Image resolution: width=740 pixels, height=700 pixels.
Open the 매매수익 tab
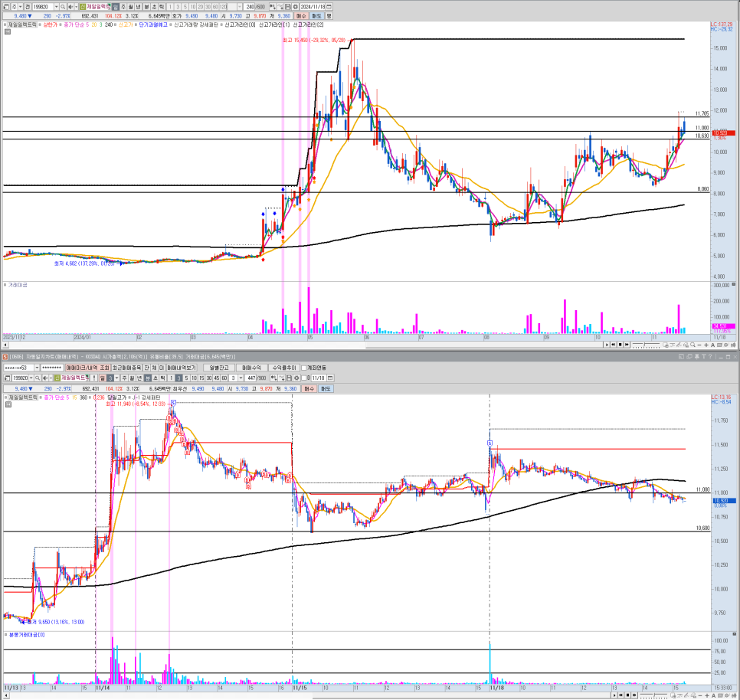coord(251,368)
